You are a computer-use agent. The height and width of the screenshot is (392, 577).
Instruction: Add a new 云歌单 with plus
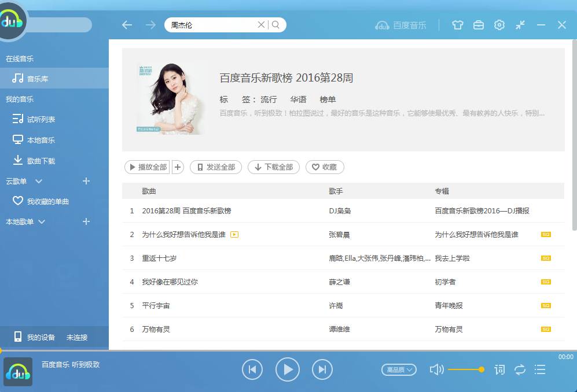coord(86,181)
